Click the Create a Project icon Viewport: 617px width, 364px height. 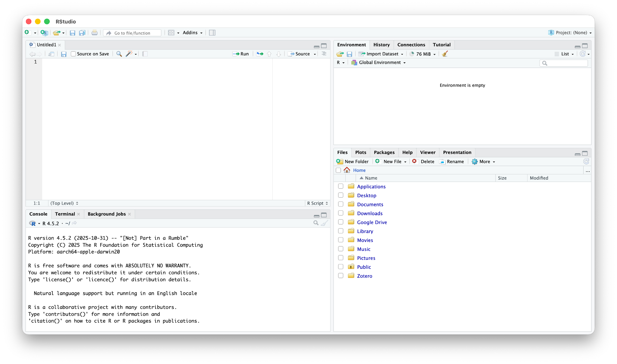[44, 33]
